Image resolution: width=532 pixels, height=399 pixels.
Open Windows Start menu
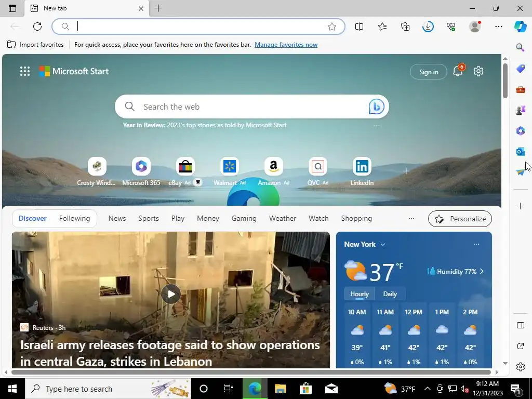12,389
